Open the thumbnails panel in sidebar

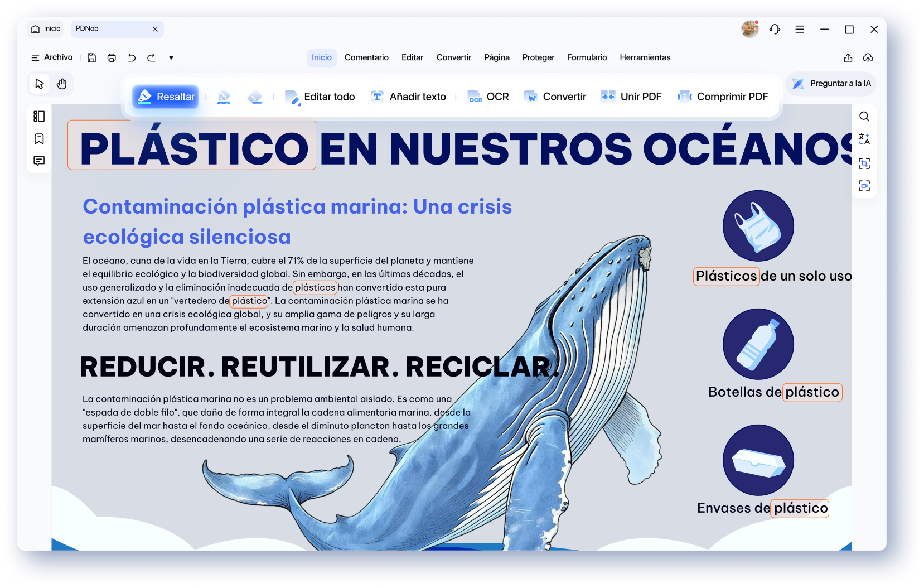click(x=39, y=116)
